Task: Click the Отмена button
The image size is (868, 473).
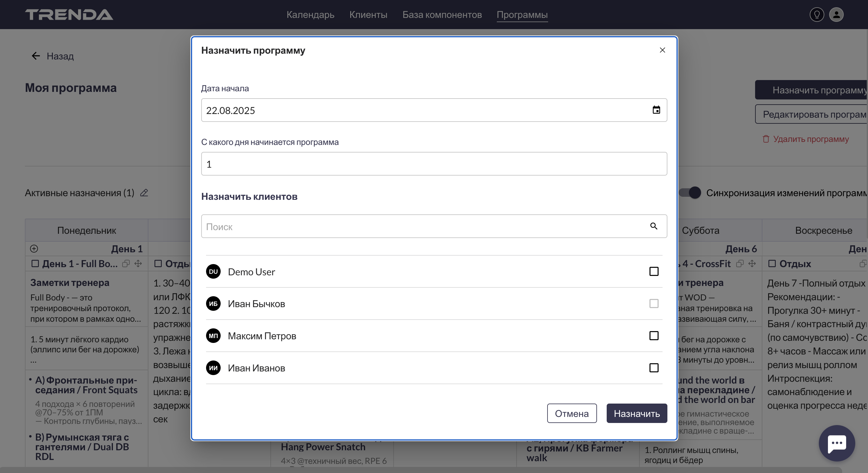Action: point(571,413)
